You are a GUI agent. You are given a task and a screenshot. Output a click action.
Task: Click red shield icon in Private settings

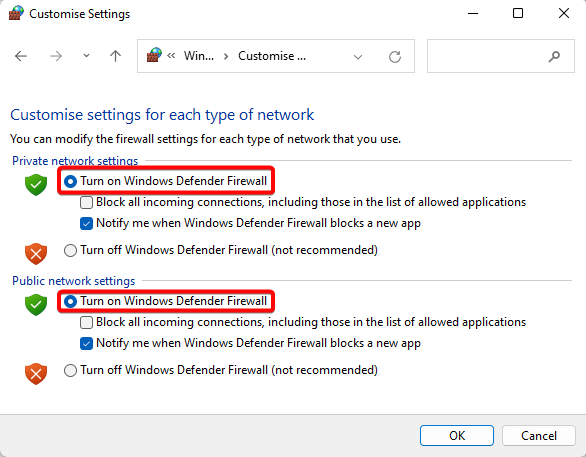36,254
